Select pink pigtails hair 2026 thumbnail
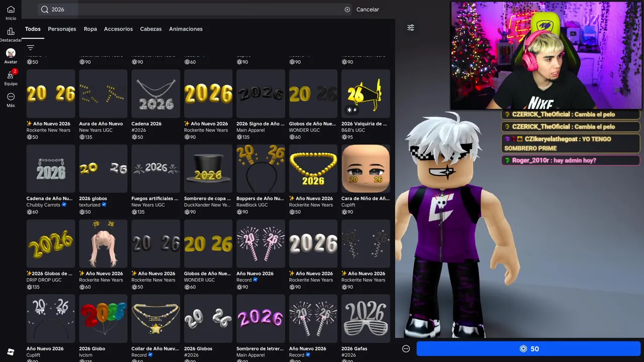 (x=103, y=244)
